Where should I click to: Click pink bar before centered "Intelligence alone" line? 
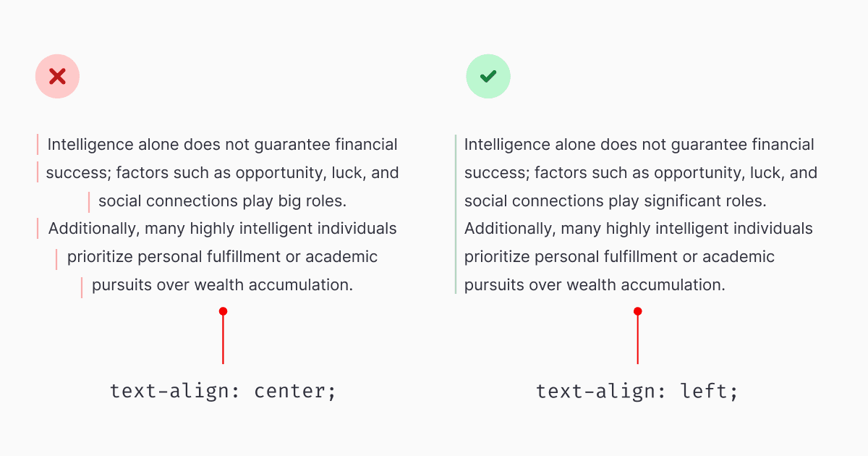click(38, 145)
